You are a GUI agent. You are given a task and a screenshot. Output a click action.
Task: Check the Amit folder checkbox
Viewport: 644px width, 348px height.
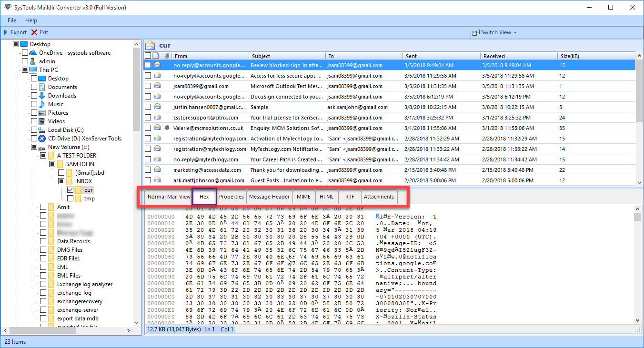click(x=43, y=207)
